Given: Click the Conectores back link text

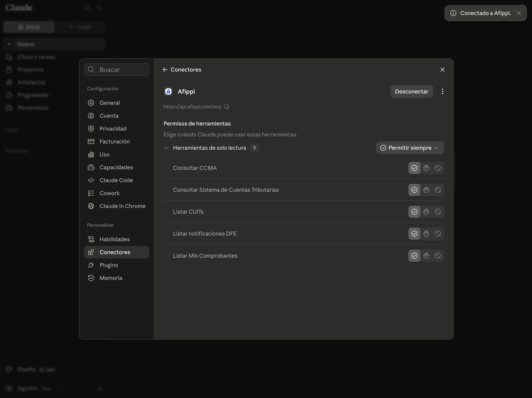Looking at the screenshot, I should pyautogui.click(x=186, y=70).
